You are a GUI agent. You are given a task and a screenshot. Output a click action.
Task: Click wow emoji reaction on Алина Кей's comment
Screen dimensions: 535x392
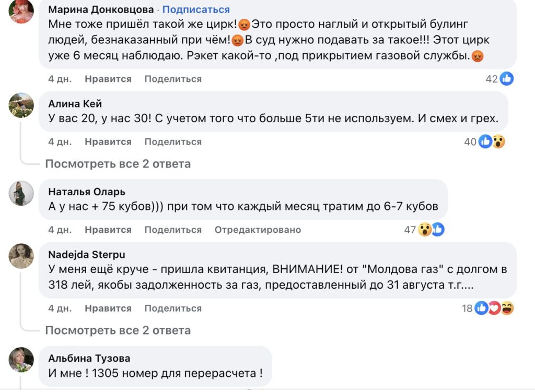499,141
